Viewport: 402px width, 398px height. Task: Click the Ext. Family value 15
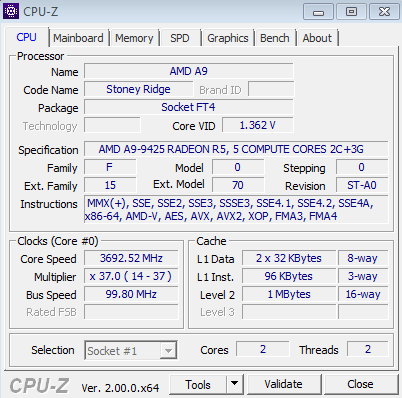click(x=110, y=185)
